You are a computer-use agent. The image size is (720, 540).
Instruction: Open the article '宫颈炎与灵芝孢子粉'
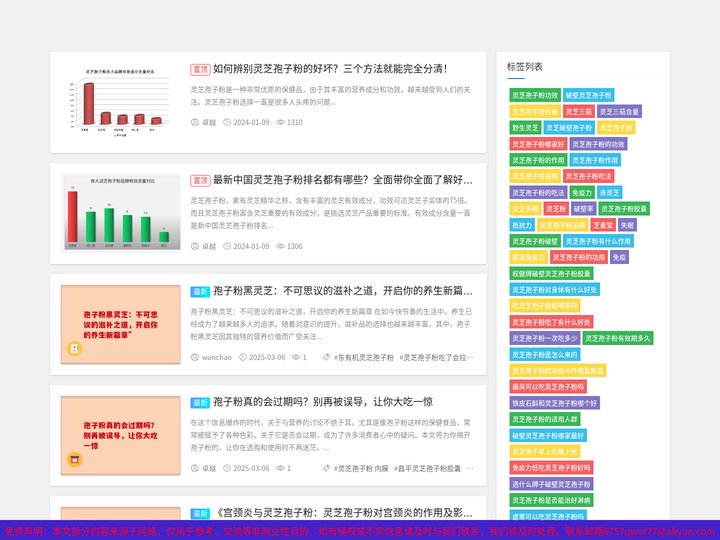(343, 513)
